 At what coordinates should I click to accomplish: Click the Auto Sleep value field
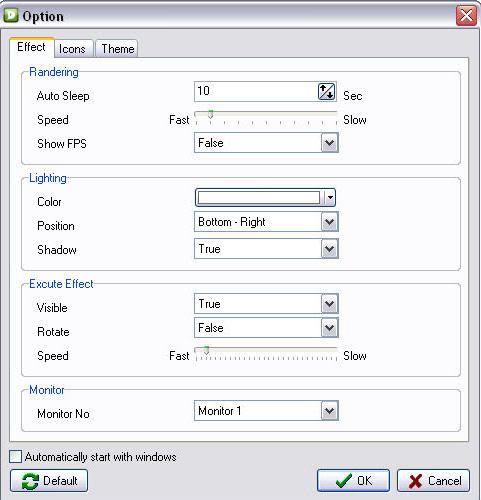tap(256, 91)
